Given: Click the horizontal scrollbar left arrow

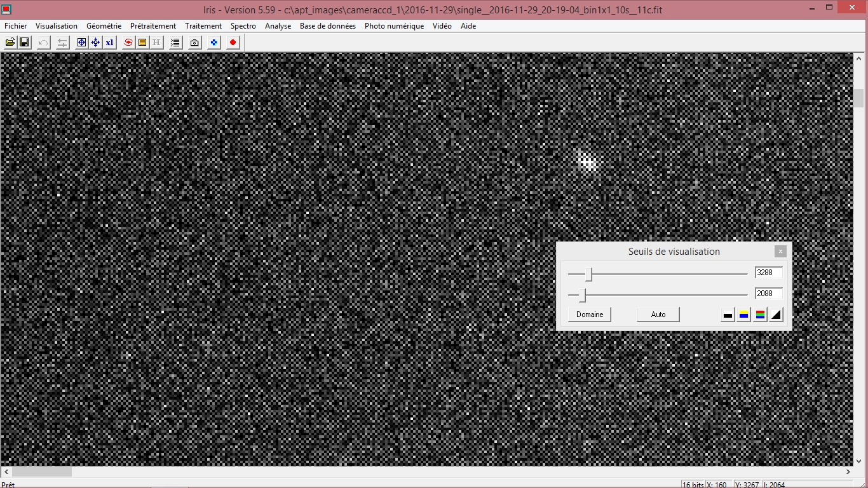Looking at the screenshot, I should click(6, 472).
